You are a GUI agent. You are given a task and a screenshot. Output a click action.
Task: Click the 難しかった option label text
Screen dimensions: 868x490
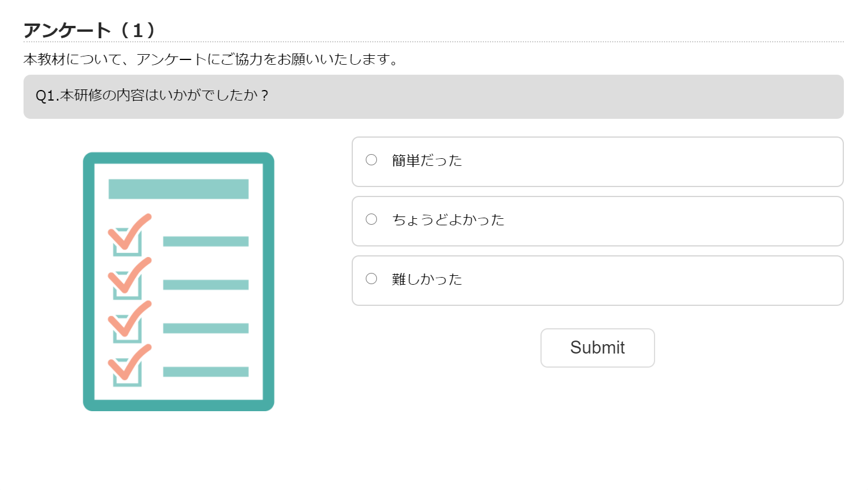427,279
